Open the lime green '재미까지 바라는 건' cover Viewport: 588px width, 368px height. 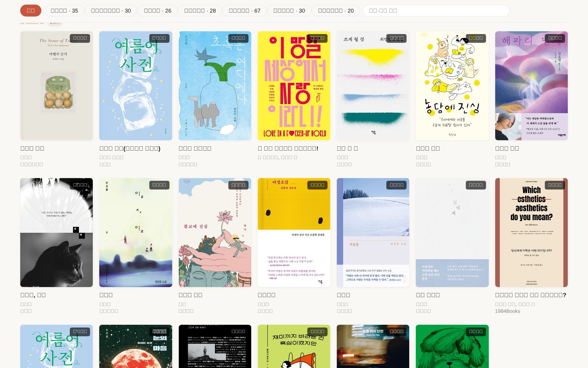tap(294, 347)
